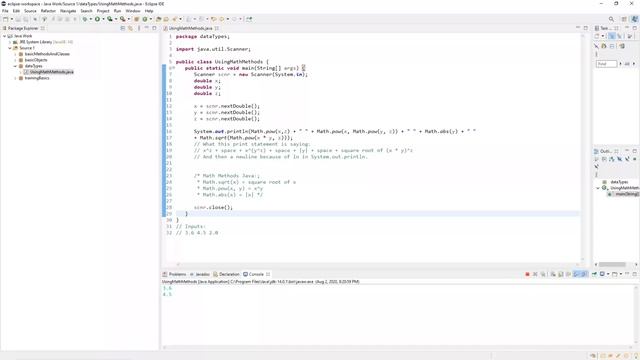
Task: Open the Debug button dropdown arrow
Action: 91,19
